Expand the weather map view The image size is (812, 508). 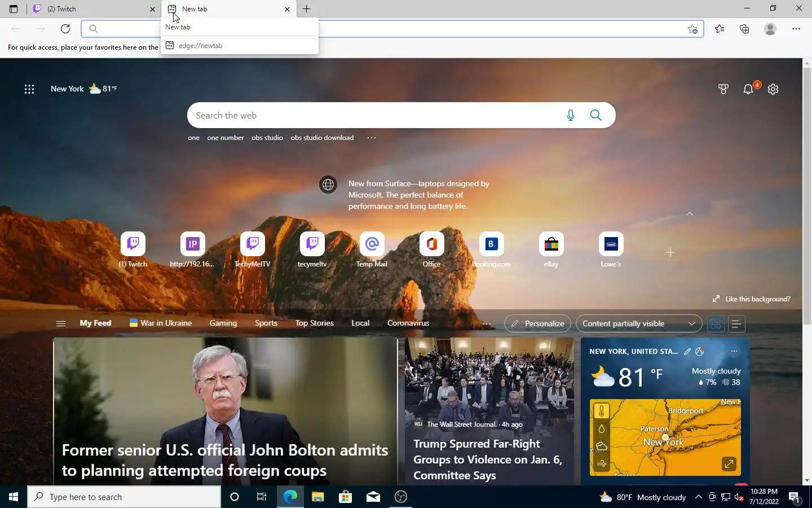[x=729, y=464]
